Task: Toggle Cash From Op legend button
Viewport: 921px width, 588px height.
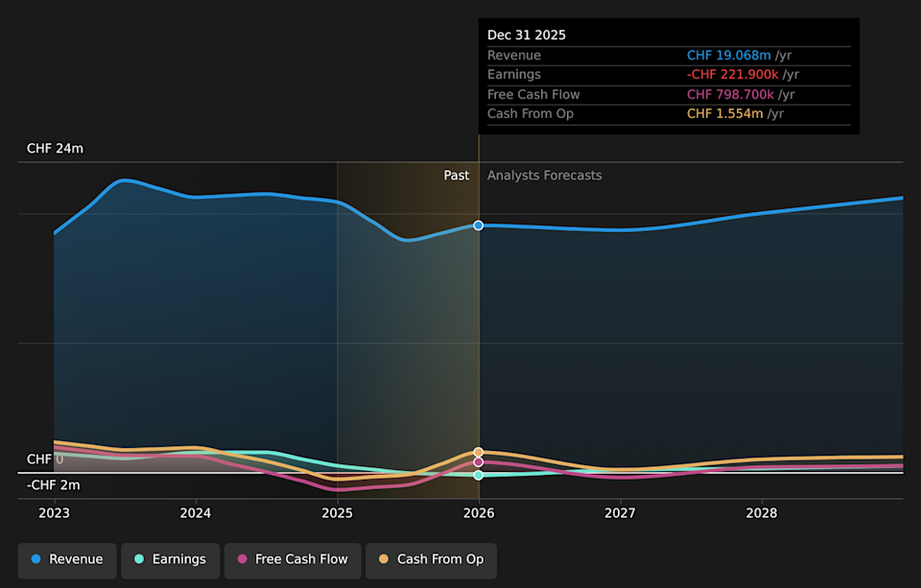Action: pyautogui.click(x=431, y=559)
